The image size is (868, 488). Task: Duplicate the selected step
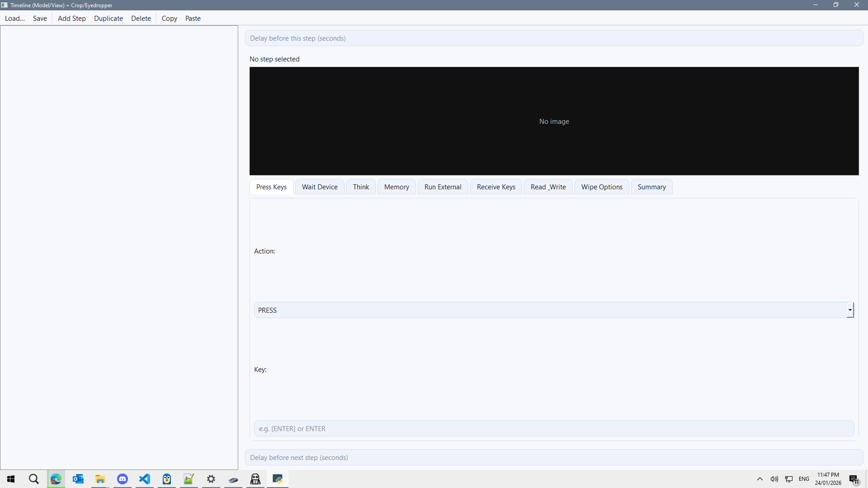pyautogui.click(x=108, y=18)
